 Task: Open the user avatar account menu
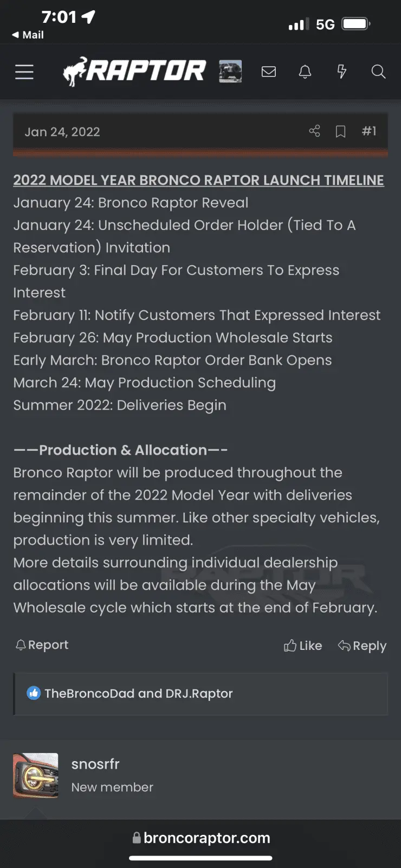[x=230, y=72]
